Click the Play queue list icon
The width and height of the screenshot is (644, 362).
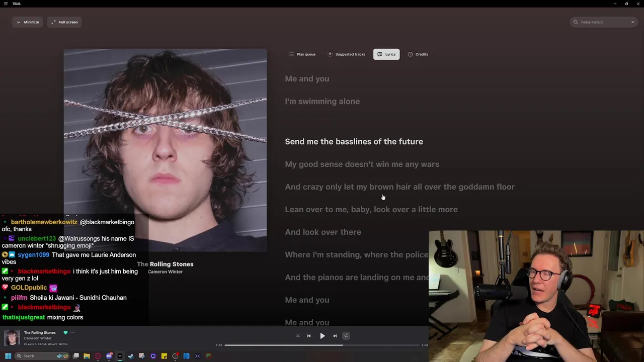(291, 54)
